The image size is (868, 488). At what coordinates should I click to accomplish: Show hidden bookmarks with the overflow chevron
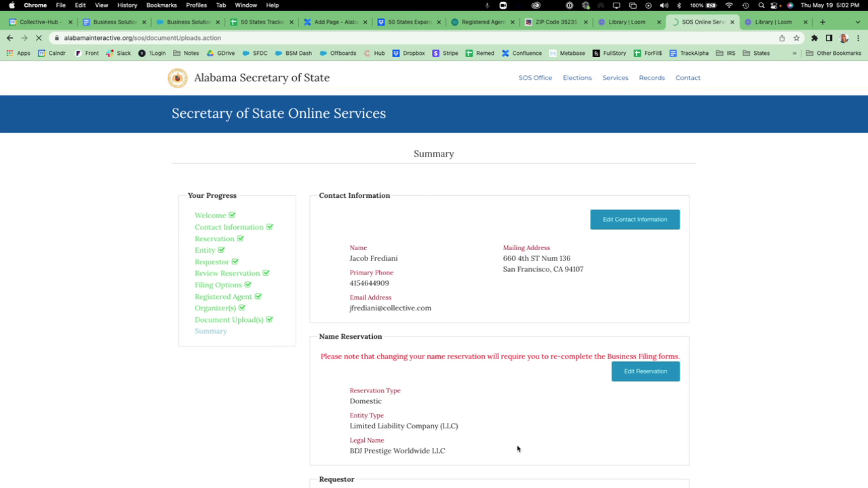(795, 53)
